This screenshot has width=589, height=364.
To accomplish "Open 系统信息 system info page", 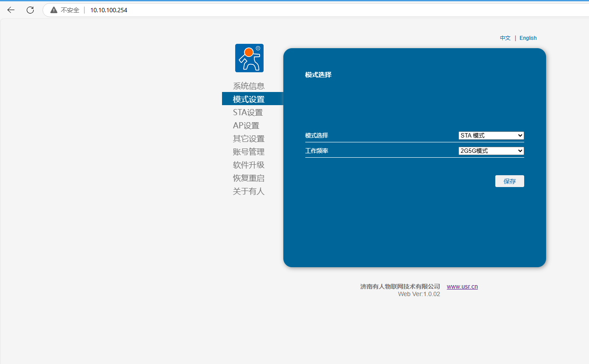I will (x=249, y=86).
